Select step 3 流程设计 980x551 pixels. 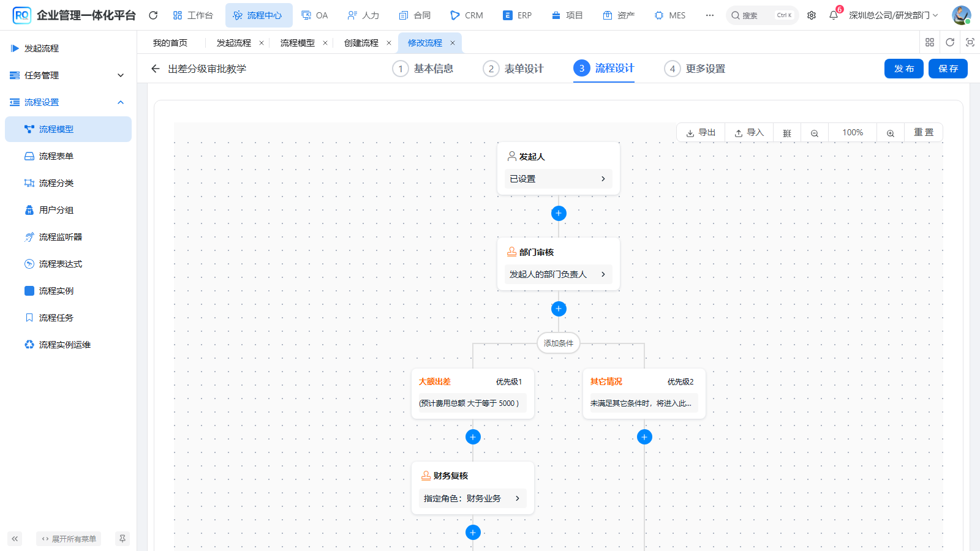604,68
